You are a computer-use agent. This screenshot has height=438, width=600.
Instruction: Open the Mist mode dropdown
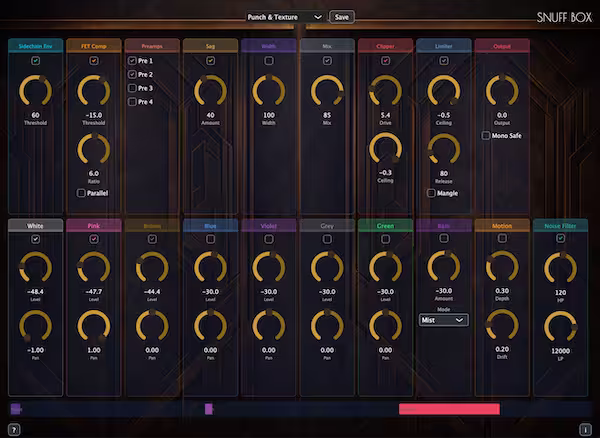click(443, 320)
